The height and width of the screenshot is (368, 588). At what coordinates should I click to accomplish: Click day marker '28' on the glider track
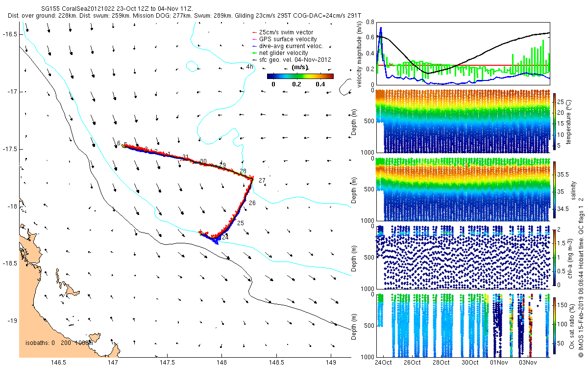pos(243,171)
